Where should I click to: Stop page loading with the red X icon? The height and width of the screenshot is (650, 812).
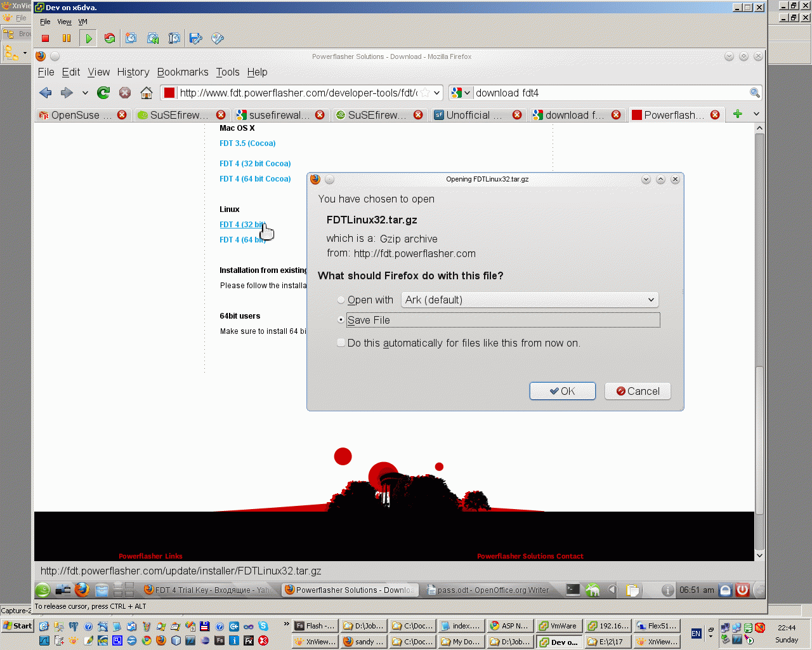[125, 93]
